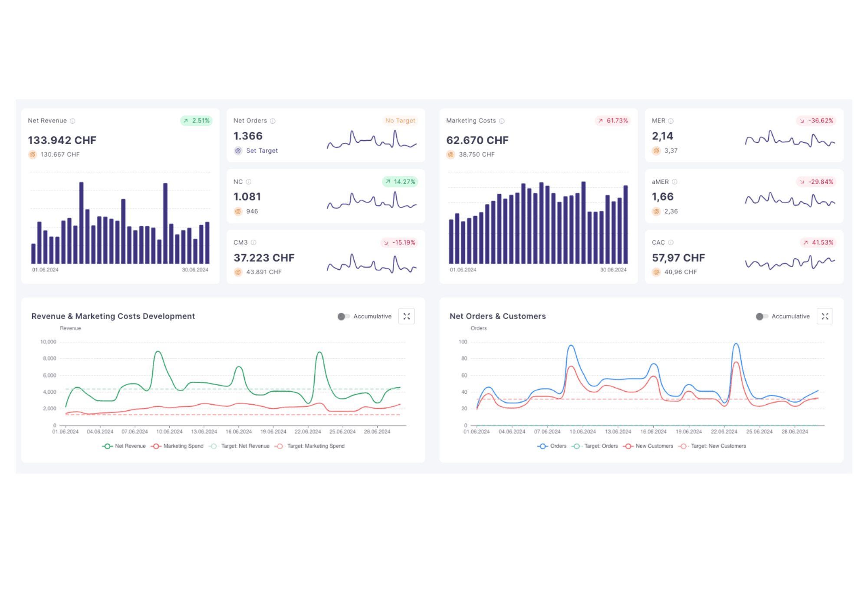Image resolution: width=868 pixels, height=614 pixels.
Task: Open the CM3 info tooltip icon
Action: pos(253,242)
